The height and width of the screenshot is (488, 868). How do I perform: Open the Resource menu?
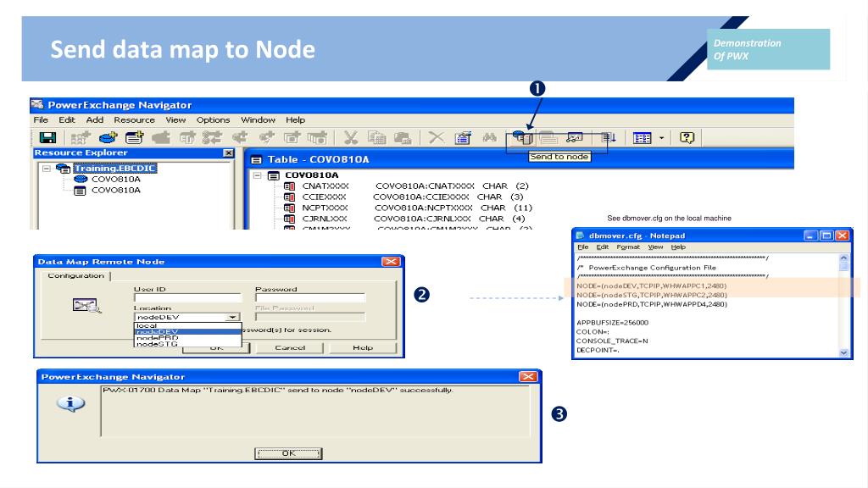135,120
